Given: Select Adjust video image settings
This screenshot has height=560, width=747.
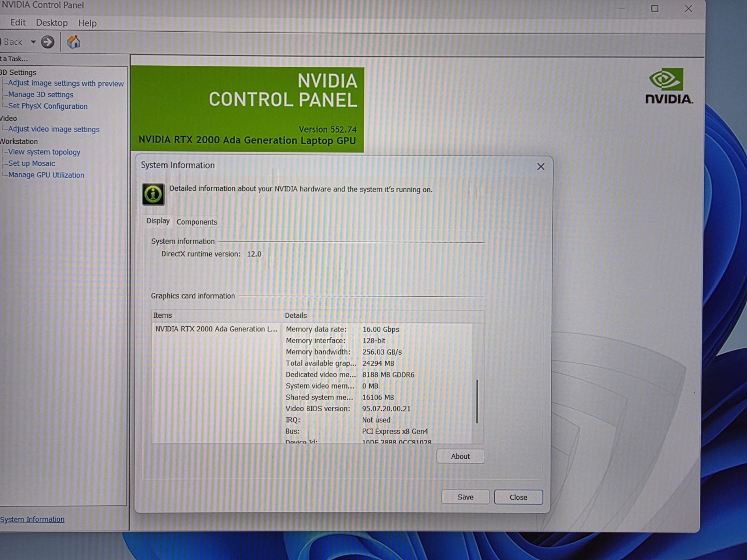Looking at the screenshot, I should pos(54,129).
